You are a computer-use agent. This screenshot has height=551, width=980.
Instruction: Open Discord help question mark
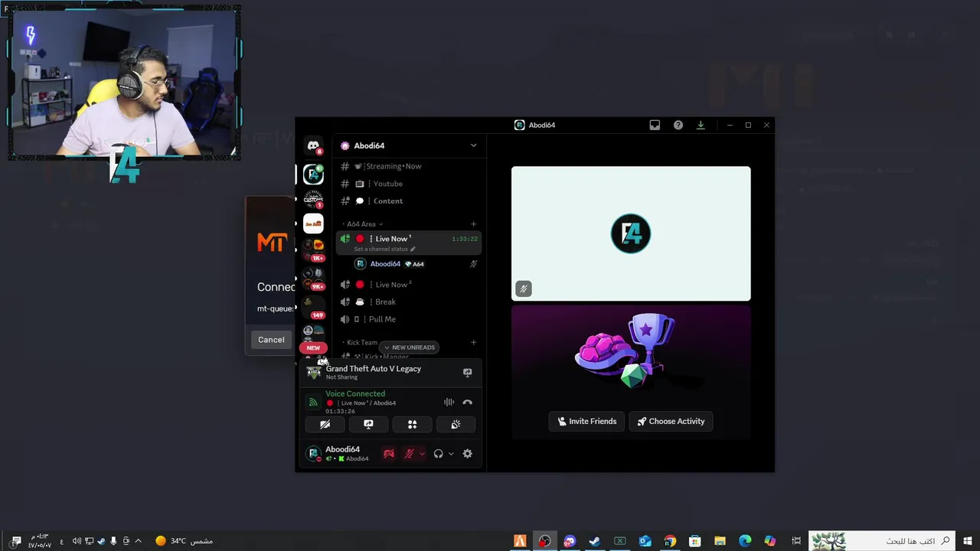coord(678,125)
